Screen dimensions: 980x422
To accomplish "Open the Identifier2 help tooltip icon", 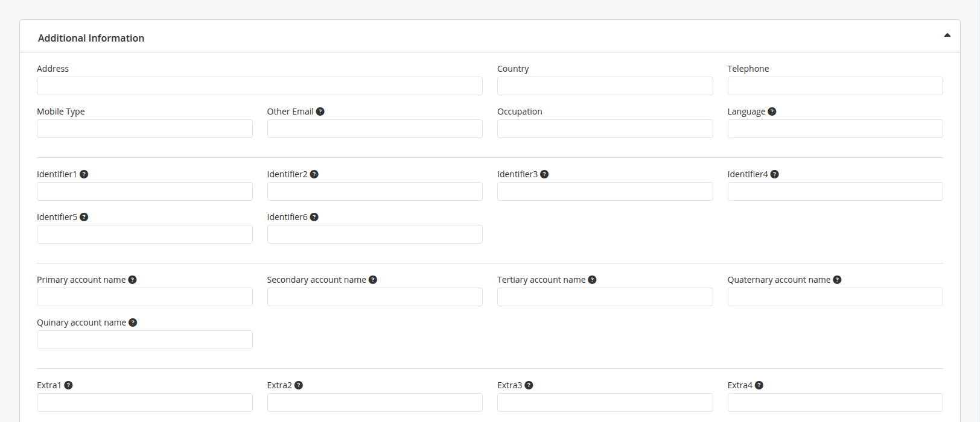I will (x=314, y=174).
